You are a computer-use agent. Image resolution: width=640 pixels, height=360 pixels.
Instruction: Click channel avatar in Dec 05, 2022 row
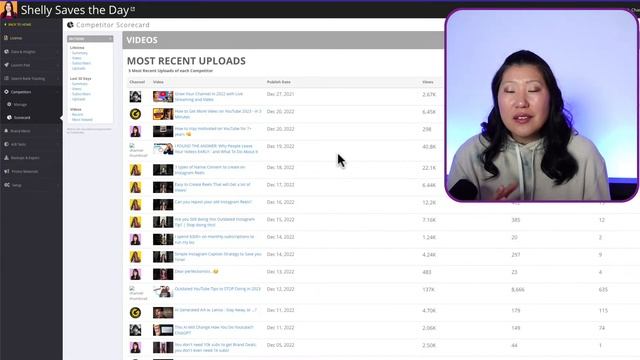click(135, 347)
